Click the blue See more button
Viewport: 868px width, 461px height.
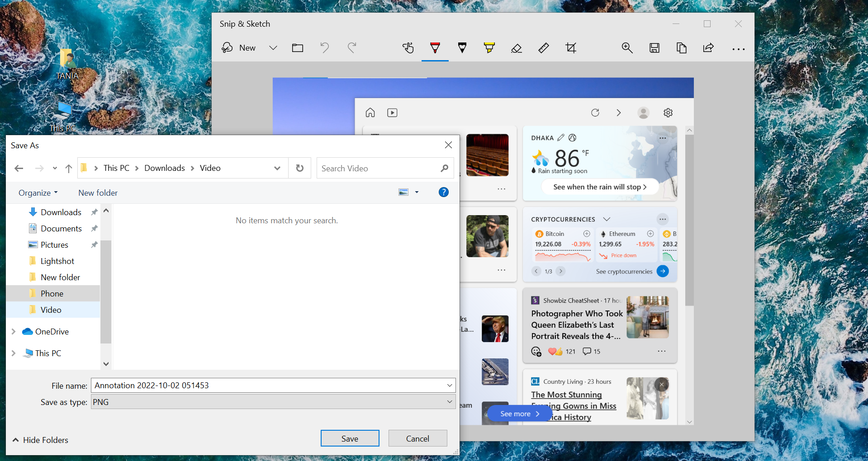(520, 414)
